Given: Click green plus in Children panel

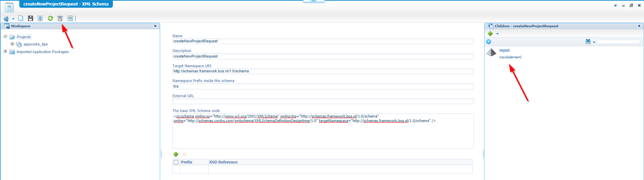Looking at the screenshot, I should pos(490,33).
